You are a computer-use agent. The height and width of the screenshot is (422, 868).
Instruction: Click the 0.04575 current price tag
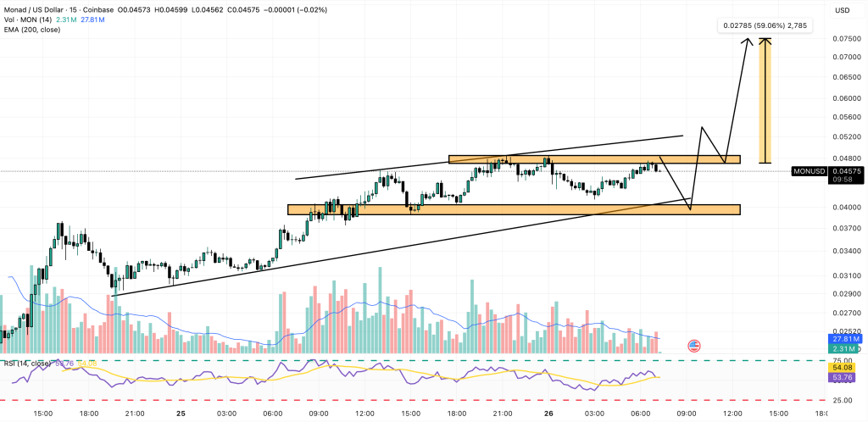coord(843,171)
